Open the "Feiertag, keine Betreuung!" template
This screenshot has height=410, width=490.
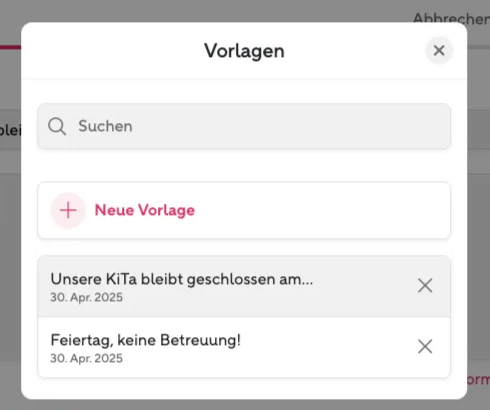tap(244, 347)
